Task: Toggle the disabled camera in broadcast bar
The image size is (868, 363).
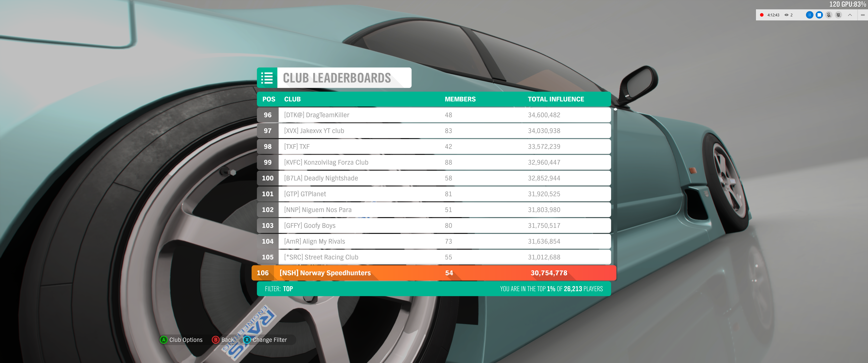Action: (x=839, y=15)
